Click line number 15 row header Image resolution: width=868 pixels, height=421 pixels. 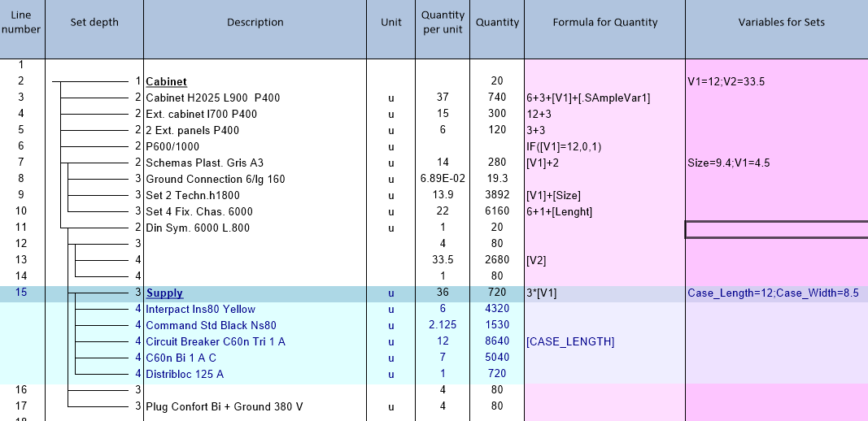pyautogui.click(x=22, y=293)
